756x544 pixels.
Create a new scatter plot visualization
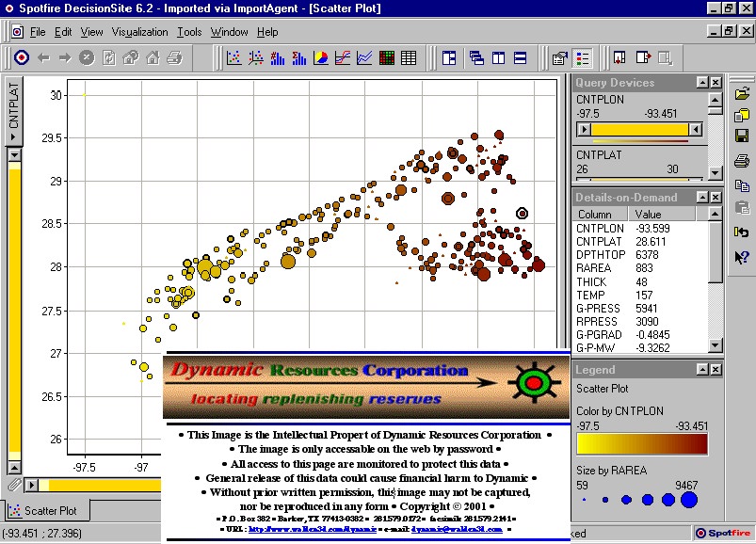pos(235,58)
